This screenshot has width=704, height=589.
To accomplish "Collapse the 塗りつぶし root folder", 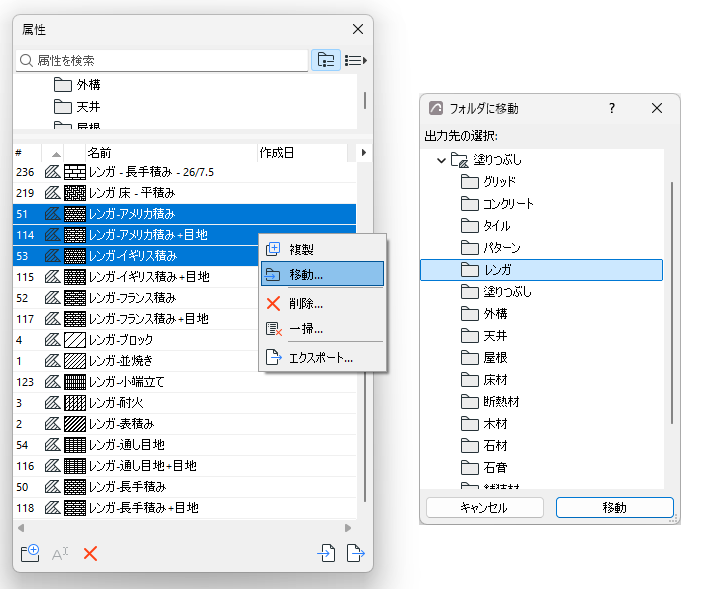I will [x=441, y=160].
